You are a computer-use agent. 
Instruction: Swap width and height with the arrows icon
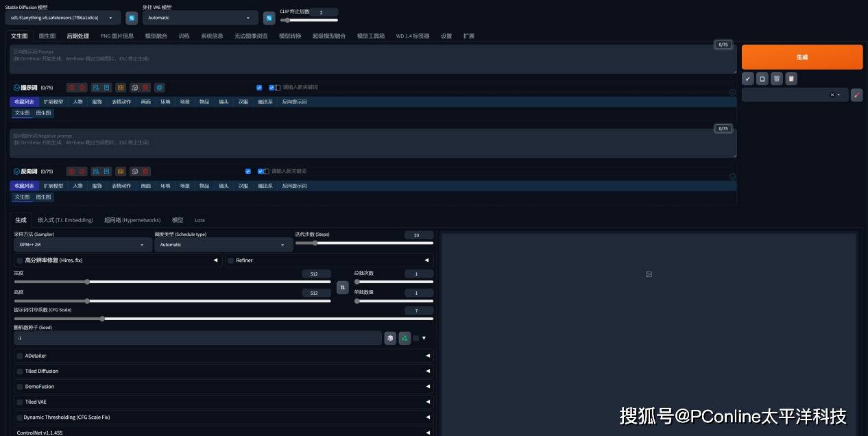pos(342,287)
